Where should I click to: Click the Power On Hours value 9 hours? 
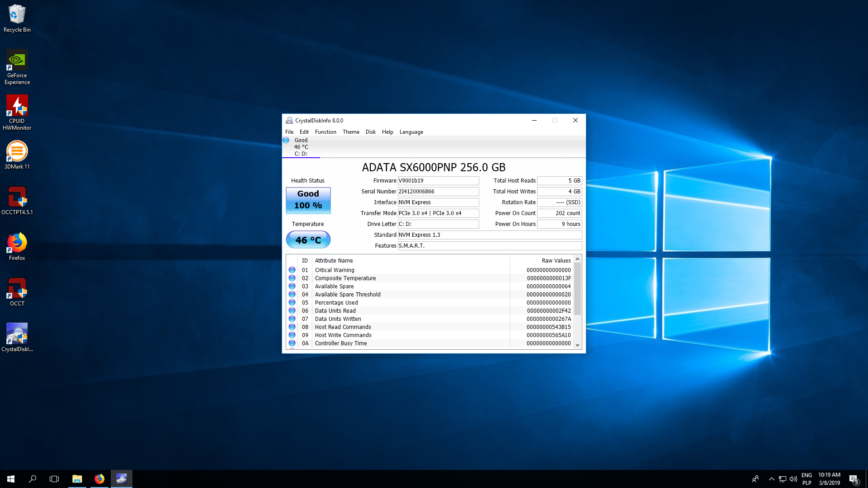tap(559, 224)
